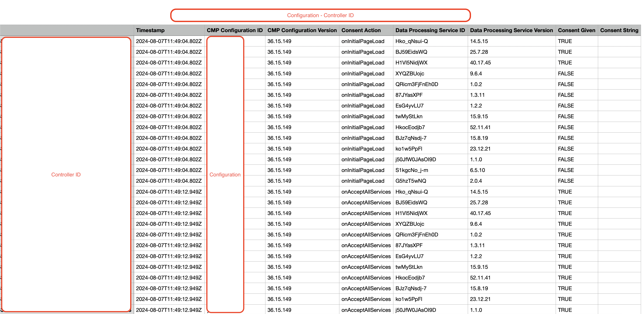The height and width of the screenshot is (314, 644).
Task: Select service version 2.0.4
Action: (476, 181)
